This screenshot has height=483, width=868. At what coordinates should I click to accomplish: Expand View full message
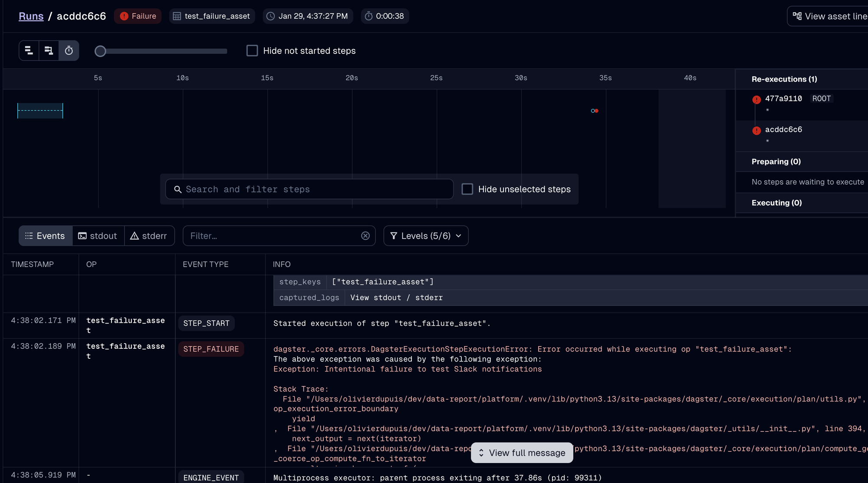(x=522, y=453)
